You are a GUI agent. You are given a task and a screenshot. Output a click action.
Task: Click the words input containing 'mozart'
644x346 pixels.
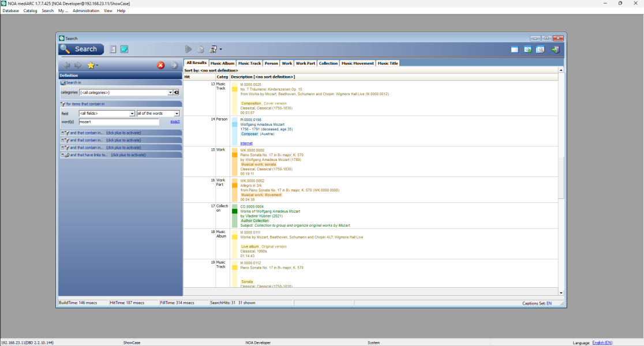[119, 122]
